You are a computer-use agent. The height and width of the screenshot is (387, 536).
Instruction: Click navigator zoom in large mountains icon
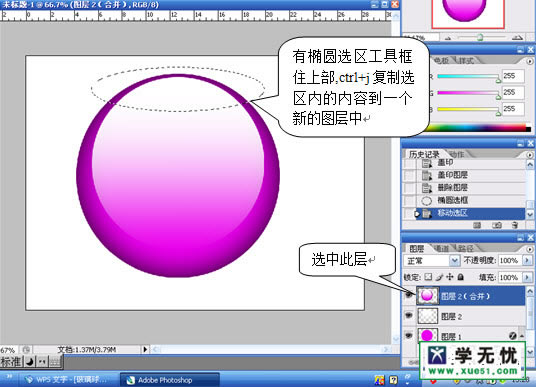[519, 37]
